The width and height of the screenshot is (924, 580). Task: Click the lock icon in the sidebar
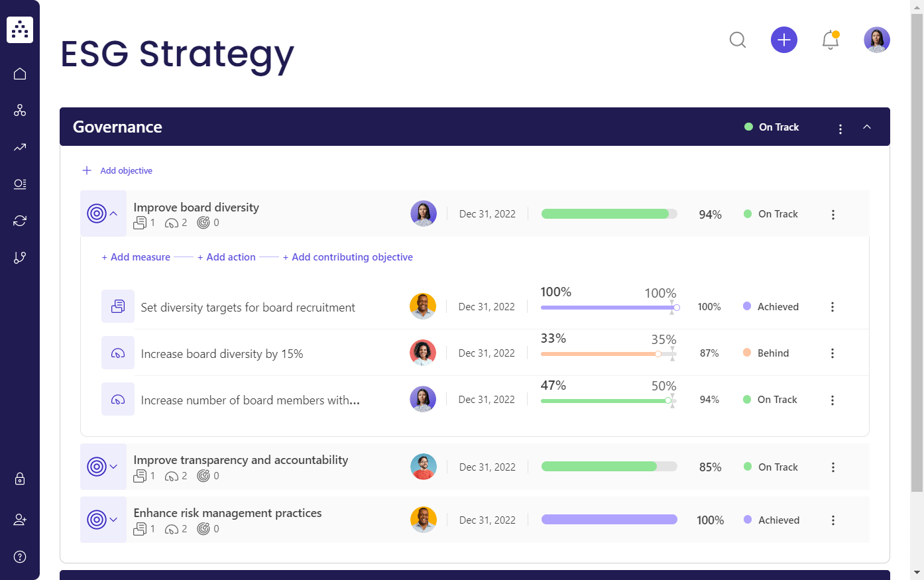[x=20, y=479]
